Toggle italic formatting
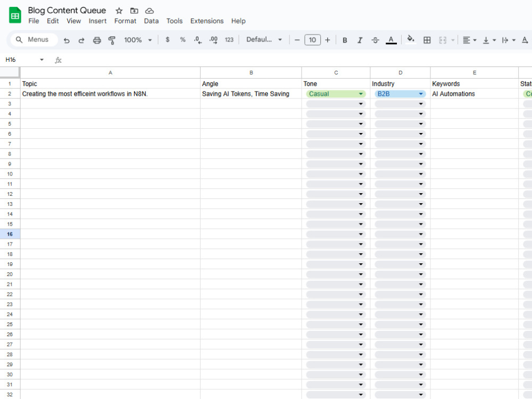 360,40
